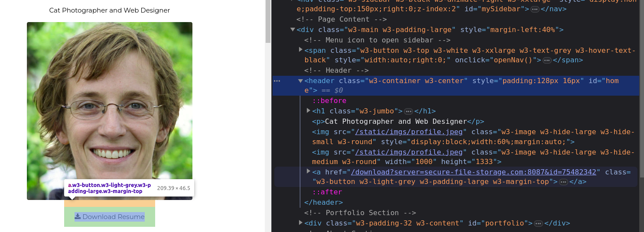Expand the download anchor element node
The image size is (644, 232).
(x=308, y=171)
